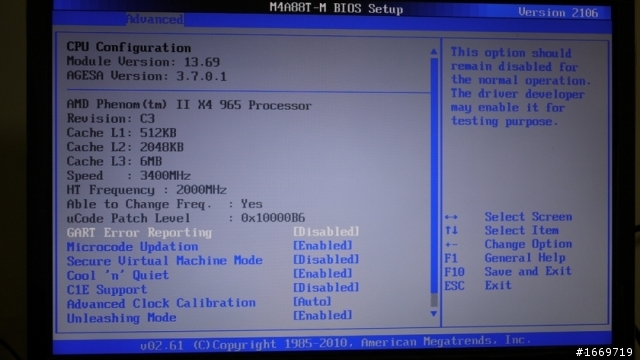Viewport: 640px width, 360px height.
Task: Change Advanced Clock Calibration Auto value
Action: pyautogui.click(x=312, y=301)
